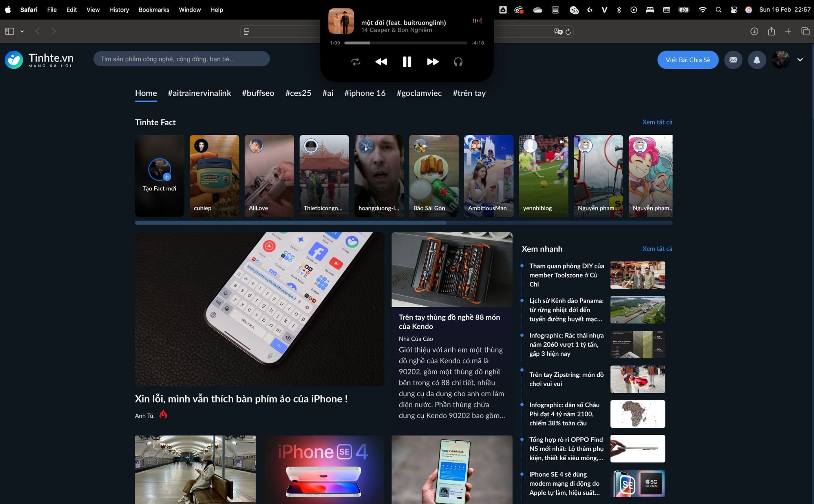Open the Reader view icon in address bar
Viewport: 814px width, 504px height.
pyautogui.click(x=247, y=31)
